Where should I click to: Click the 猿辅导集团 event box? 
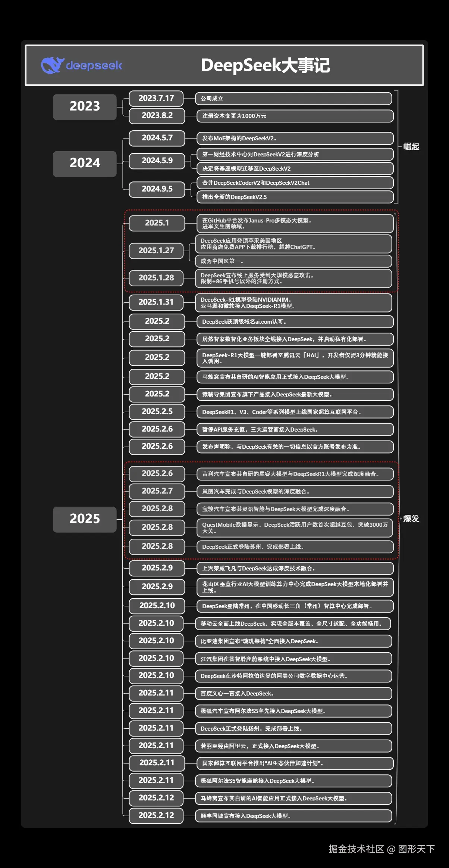click(295, 395)
